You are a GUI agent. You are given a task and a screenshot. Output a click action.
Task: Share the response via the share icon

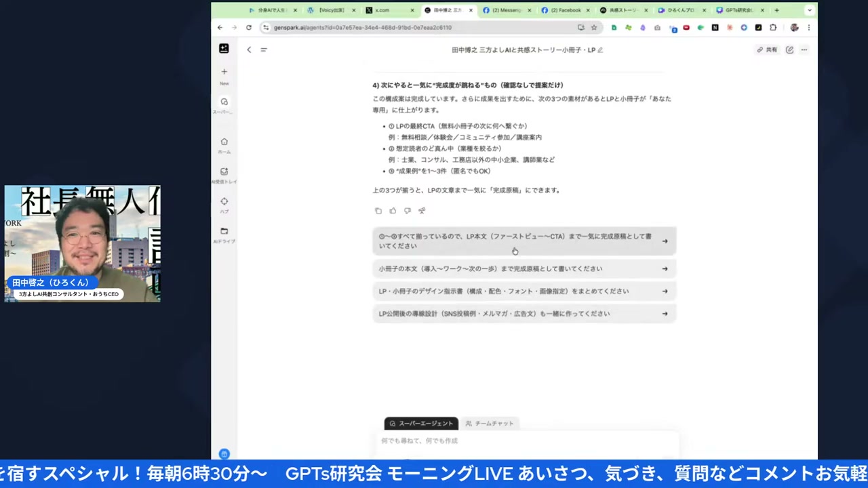point(421,210)
